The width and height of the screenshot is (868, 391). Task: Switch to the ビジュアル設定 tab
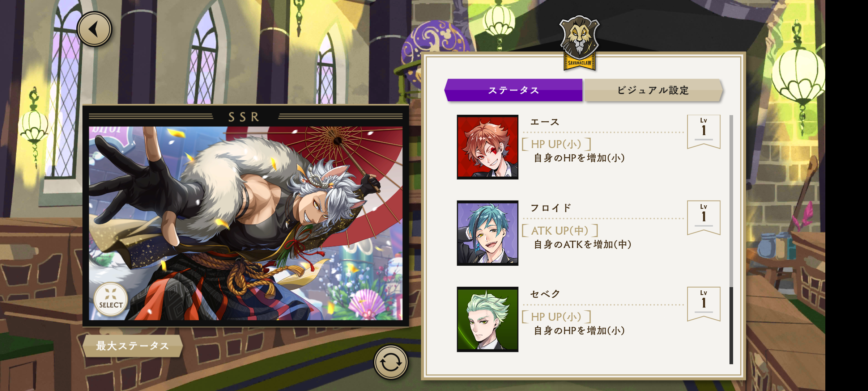(x=653, y=90)
